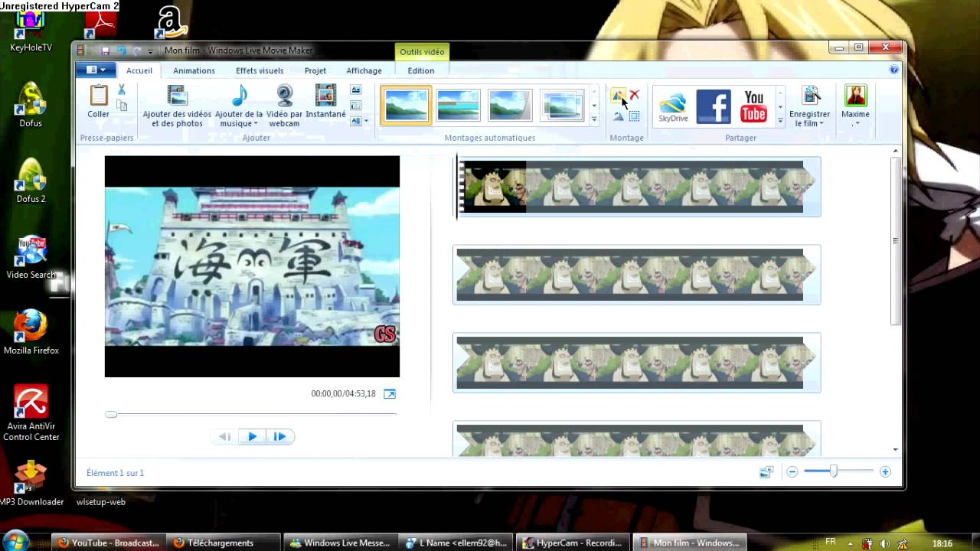Switch to Windows Live Messenger in taskbar
Viewport: 980px width, 551px height.
click(341, 543)
